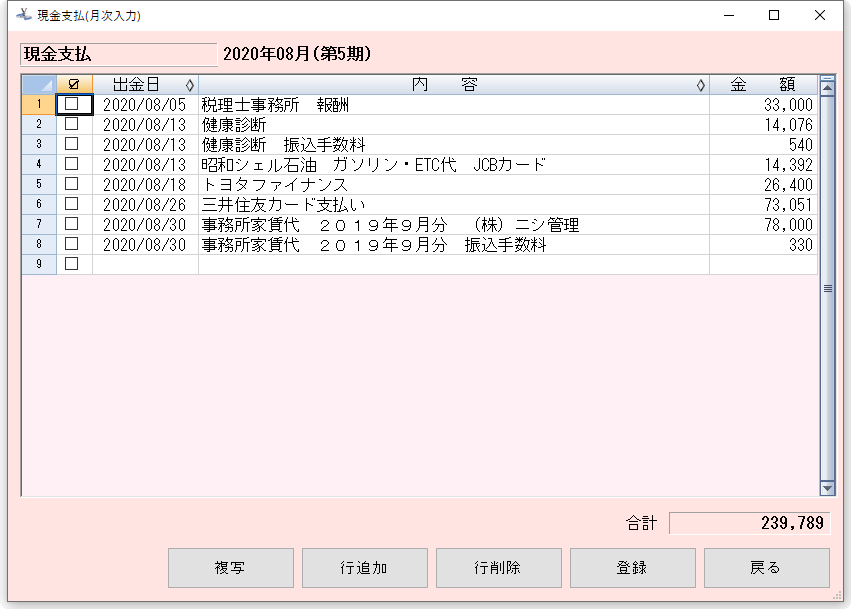Screen dimensions: 851x609
Task: Check the box for 健康診断 14,076 row
Action: pyautogui.click(x=72, y=124)
